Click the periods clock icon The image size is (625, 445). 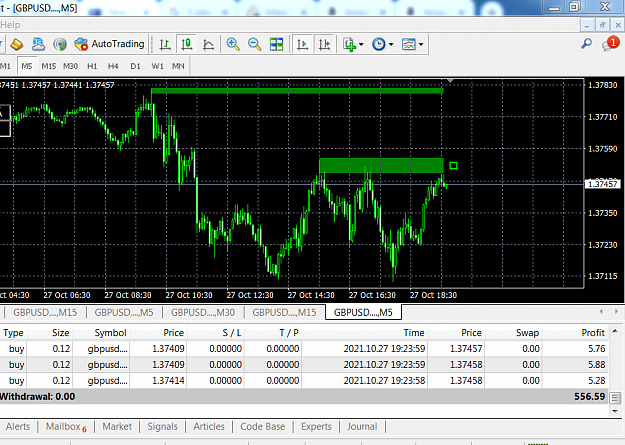point(379,44)
